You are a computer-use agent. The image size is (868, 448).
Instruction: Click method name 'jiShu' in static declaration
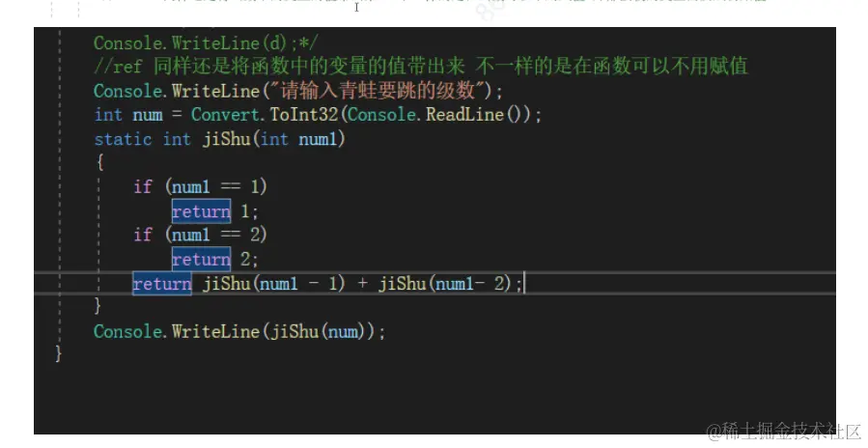pyautogui.click(x=226, y=139)
